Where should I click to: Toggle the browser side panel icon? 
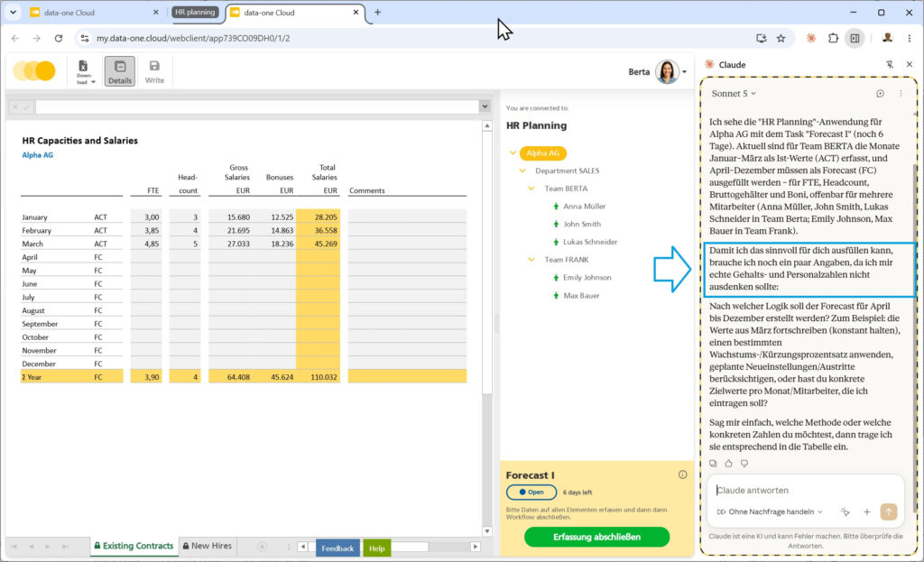pyautogui.click(x=855, y=38)
